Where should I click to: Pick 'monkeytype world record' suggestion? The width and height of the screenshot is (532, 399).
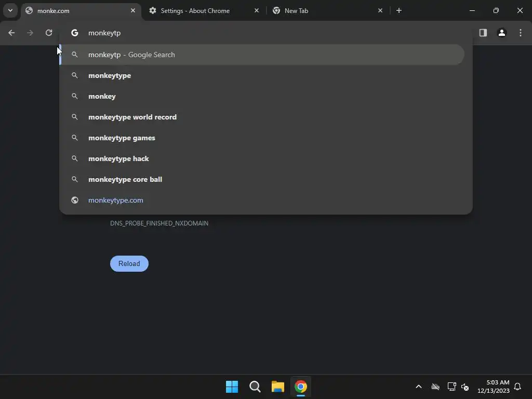coord(262,117)
